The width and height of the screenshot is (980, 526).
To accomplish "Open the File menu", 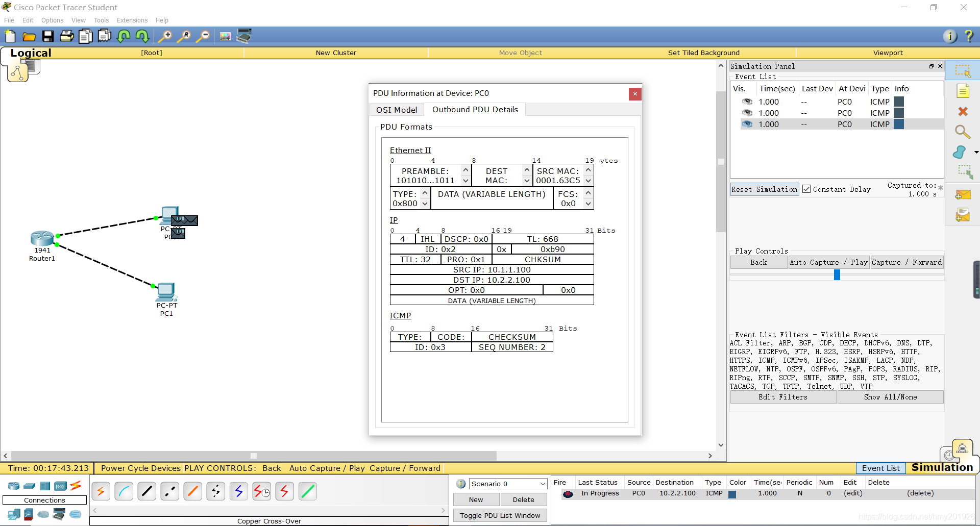I will pos(9,20).
